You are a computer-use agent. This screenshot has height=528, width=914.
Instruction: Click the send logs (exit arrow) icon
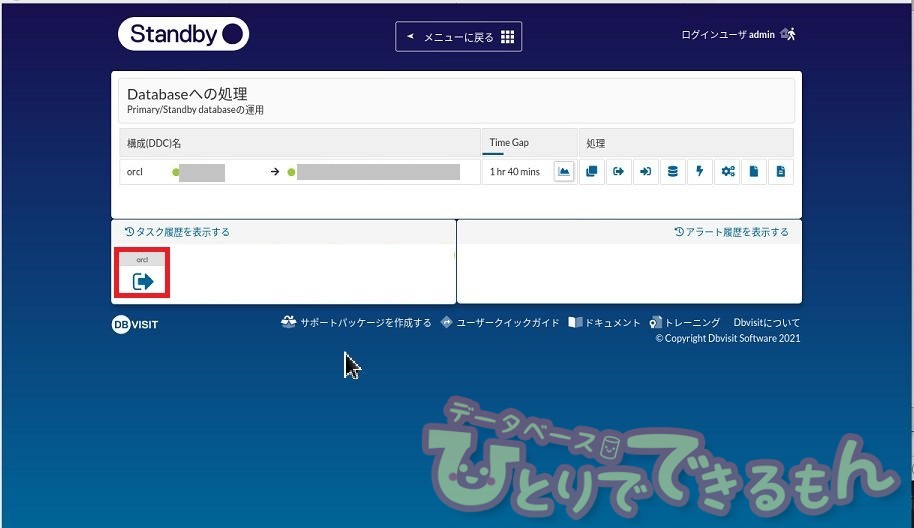click(x=619, y=172)
